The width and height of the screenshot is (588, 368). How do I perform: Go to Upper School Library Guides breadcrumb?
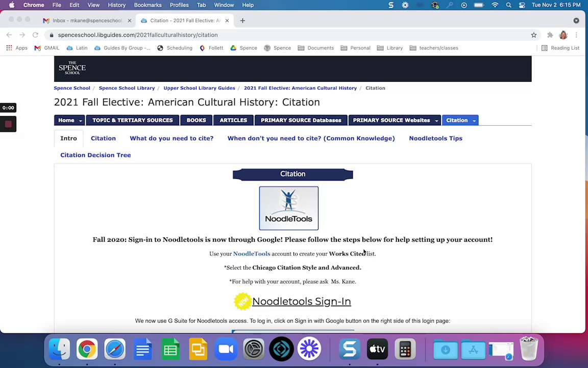[199, 88]
